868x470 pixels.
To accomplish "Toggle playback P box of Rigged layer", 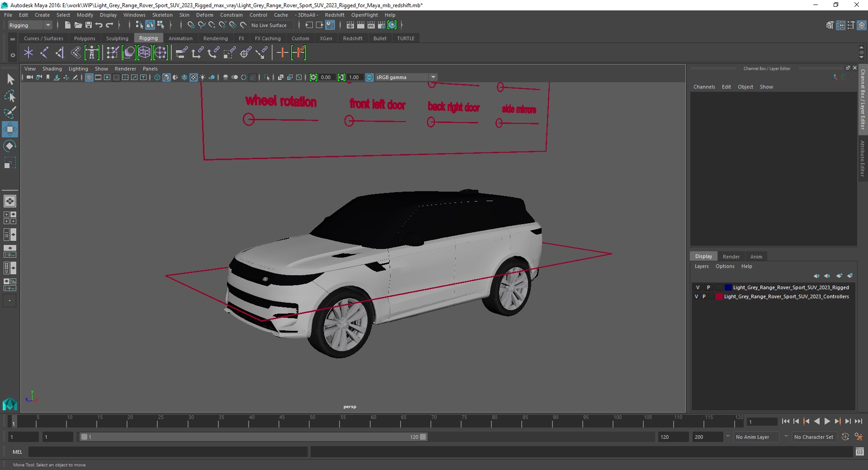I will click(x=708, y=287).
